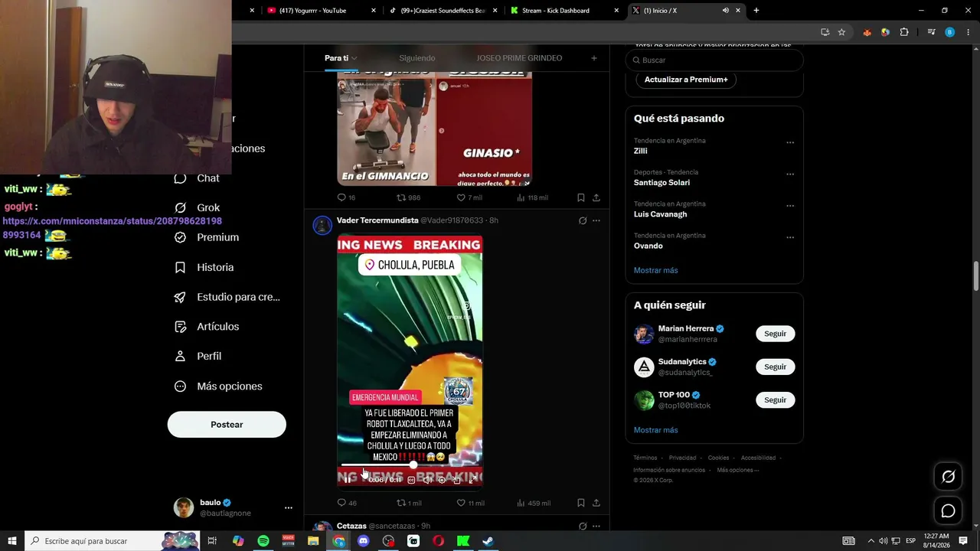The width and height of the screenshot is (980, 551).
Task: Open options for Santiago Solari trend
Action: (790, 174)
